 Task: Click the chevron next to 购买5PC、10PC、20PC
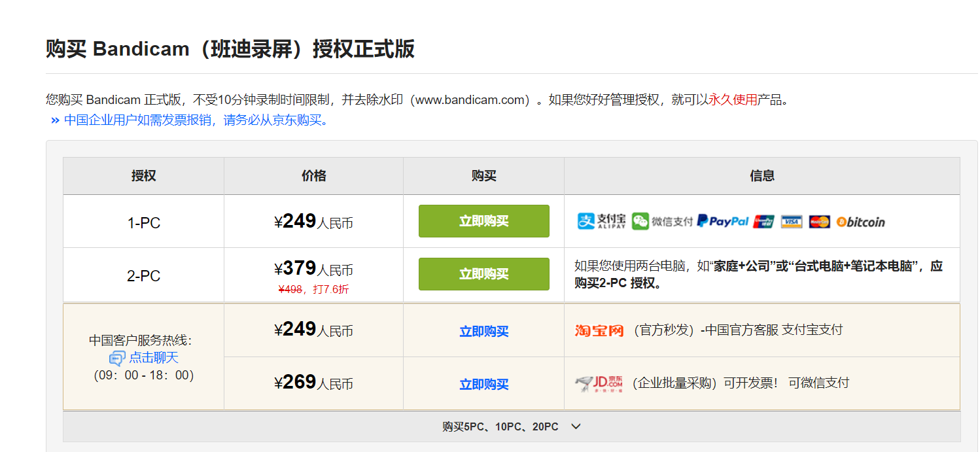[576, 426]
